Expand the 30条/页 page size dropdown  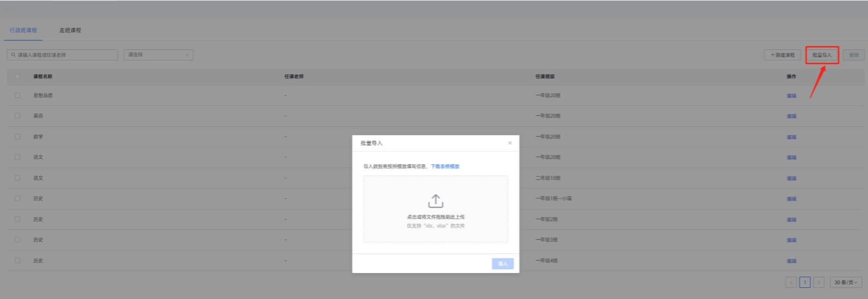[x=846, y=282]
